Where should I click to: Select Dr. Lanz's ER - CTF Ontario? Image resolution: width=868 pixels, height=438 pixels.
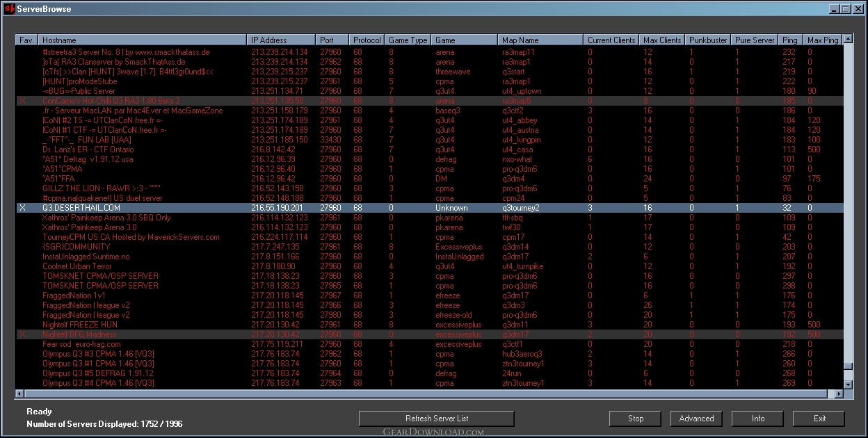pos(429,149)
